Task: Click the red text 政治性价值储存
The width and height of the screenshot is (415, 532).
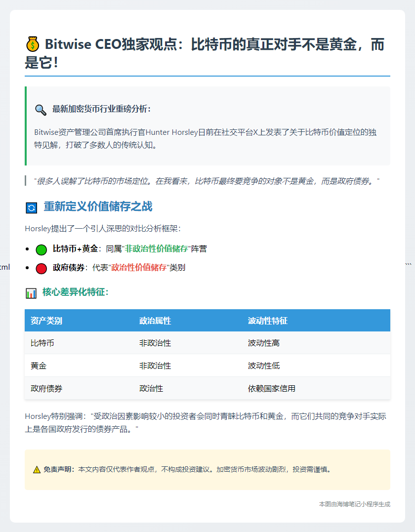Action: click(x=139, y=267)
